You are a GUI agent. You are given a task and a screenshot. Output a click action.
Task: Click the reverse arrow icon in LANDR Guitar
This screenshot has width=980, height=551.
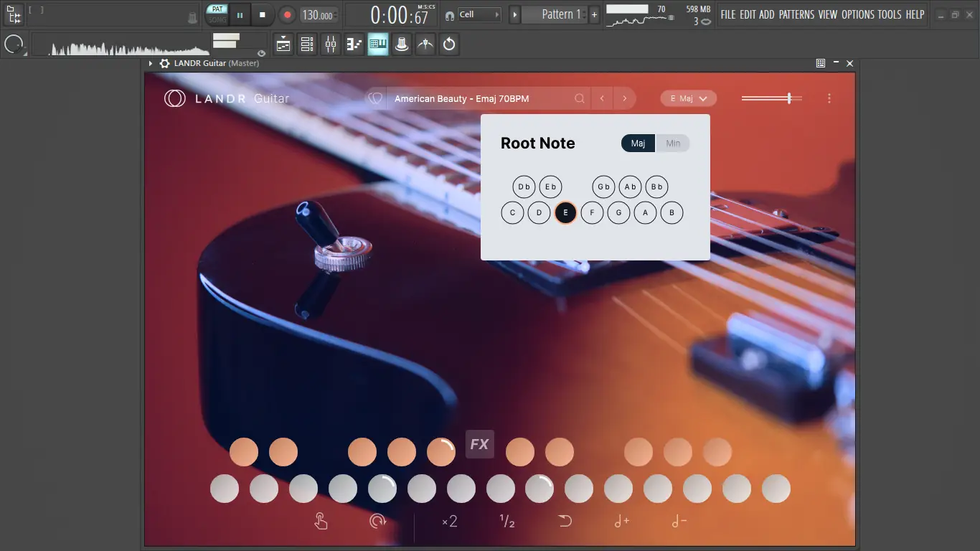pos(565,522)
